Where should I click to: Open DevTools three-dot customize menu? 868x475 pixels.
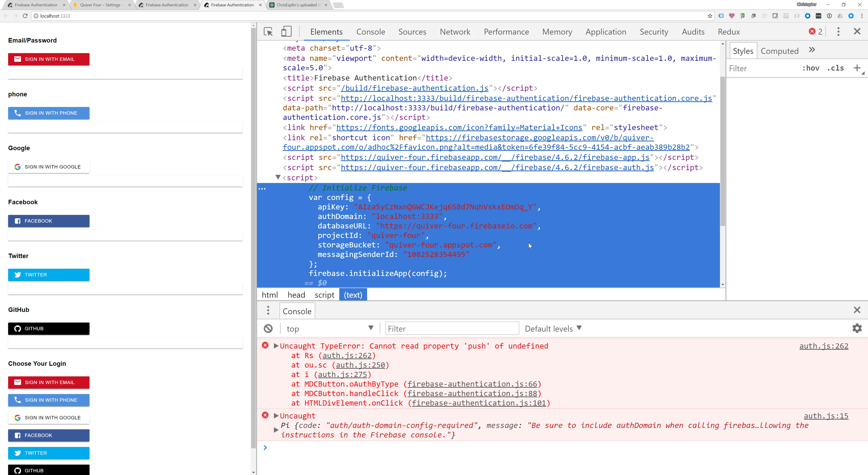tap(838, 32)
